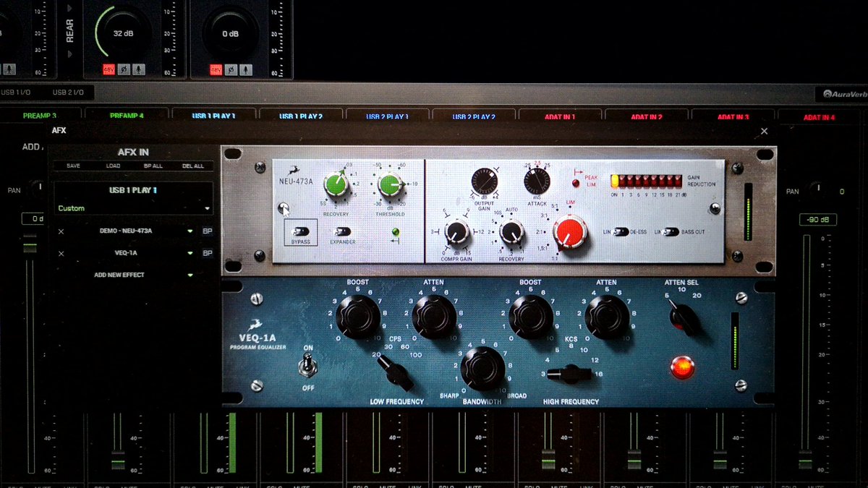868x488 pixels.
Task: Click the high-frequency Atten knob on VEQ-1A
Action: [x=606, y=317]
